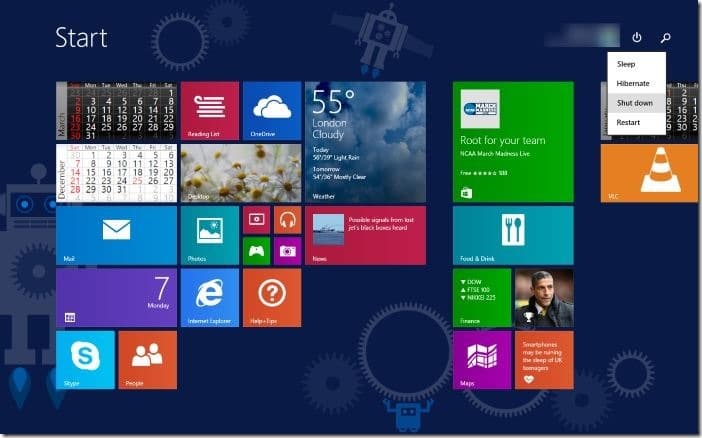
Task: Open the Weather tile showing London
Action: [365, 142]
